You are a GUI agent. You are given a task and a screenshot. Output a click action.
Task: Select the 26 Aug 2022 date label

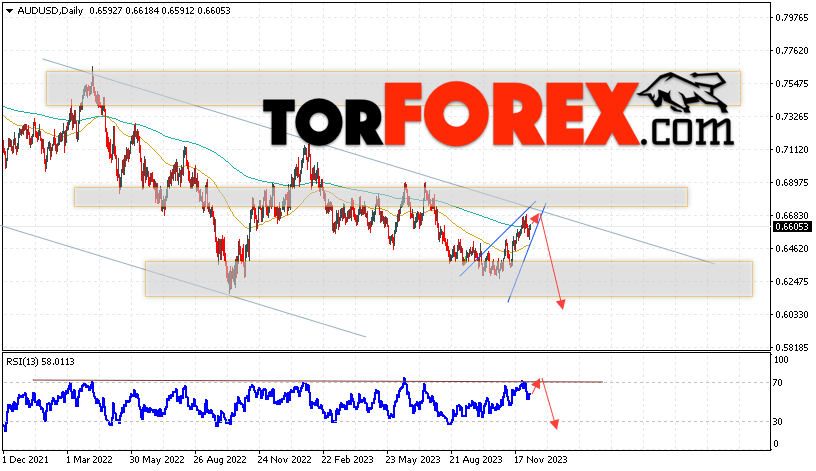pyautogui.click(x=220, y=460)
